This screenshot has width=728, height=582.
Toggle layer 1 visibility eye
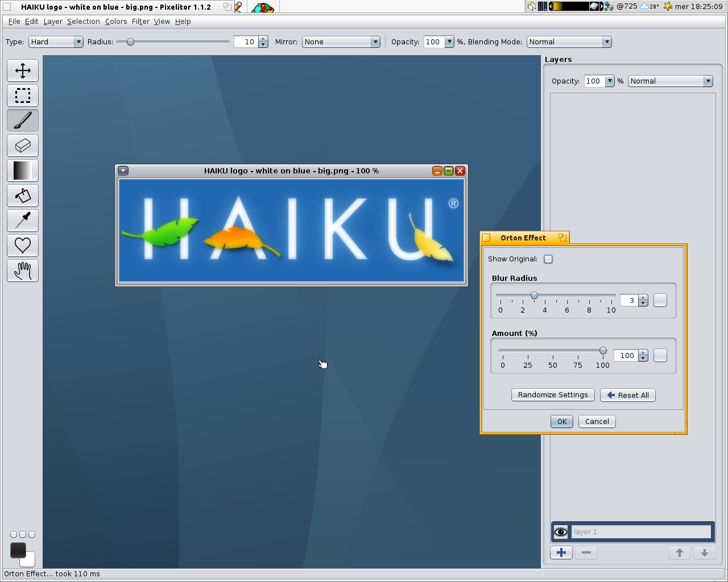coord(561,532)
